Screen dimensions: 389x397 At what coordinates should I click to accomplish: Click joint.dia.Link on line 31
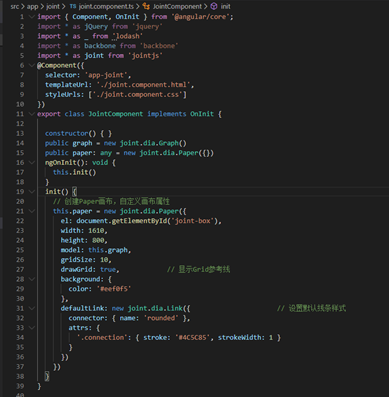pos(155,308)
